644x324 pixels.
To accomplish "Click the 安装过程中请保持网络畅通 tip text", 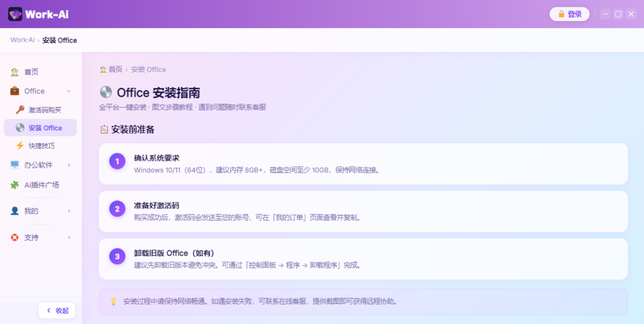I will tap(261, 301).
